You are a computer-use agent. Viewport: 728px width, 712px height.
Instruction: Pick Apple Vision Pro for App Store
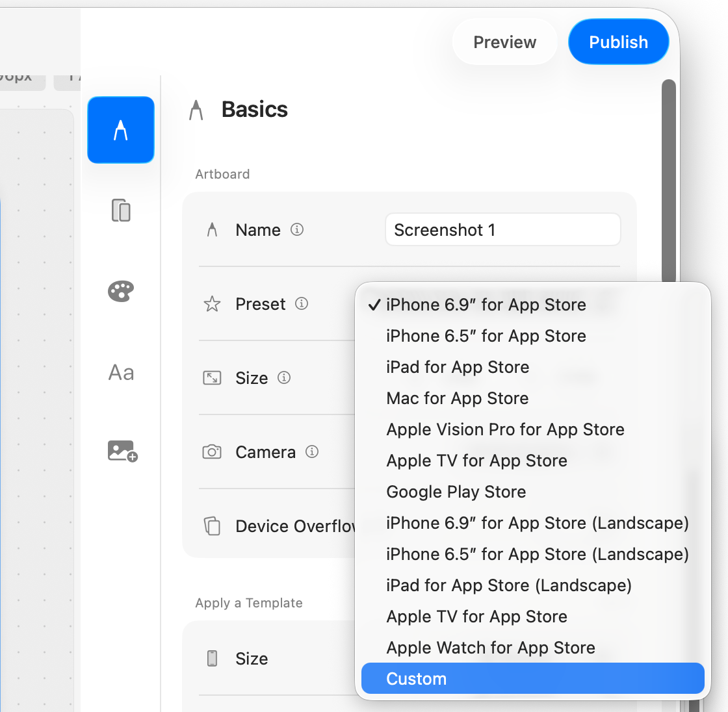(532, 429)
